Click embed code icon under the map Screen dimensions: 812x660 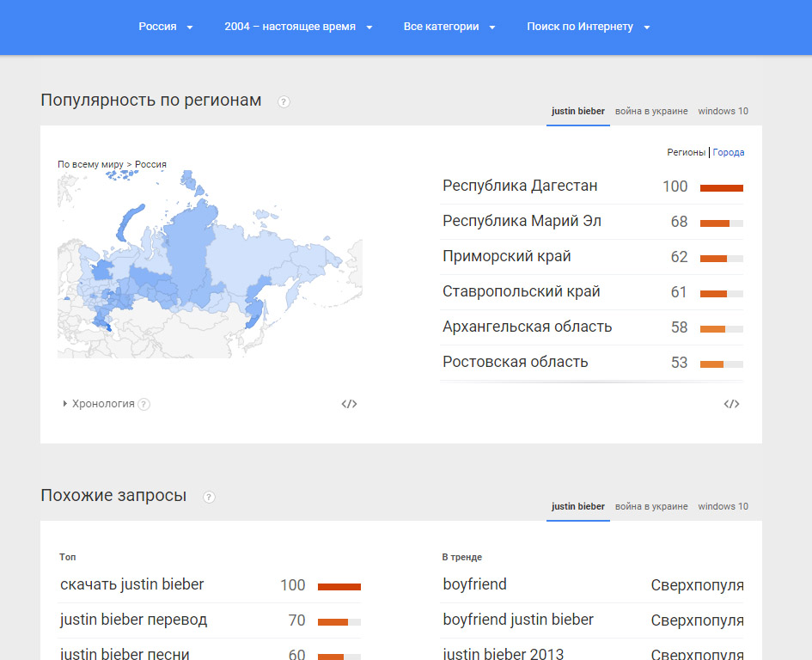tap(349, 404)
